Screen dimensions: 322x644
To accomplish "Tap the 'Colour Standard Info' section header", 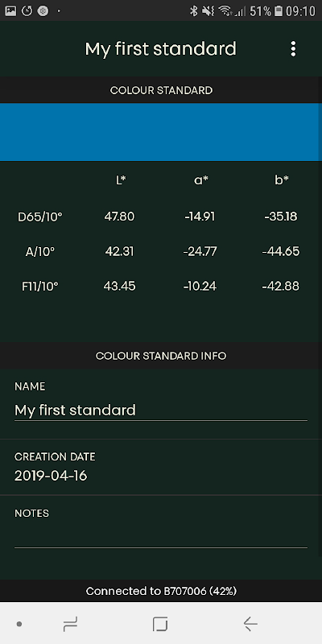I will (x=161, y=356).
